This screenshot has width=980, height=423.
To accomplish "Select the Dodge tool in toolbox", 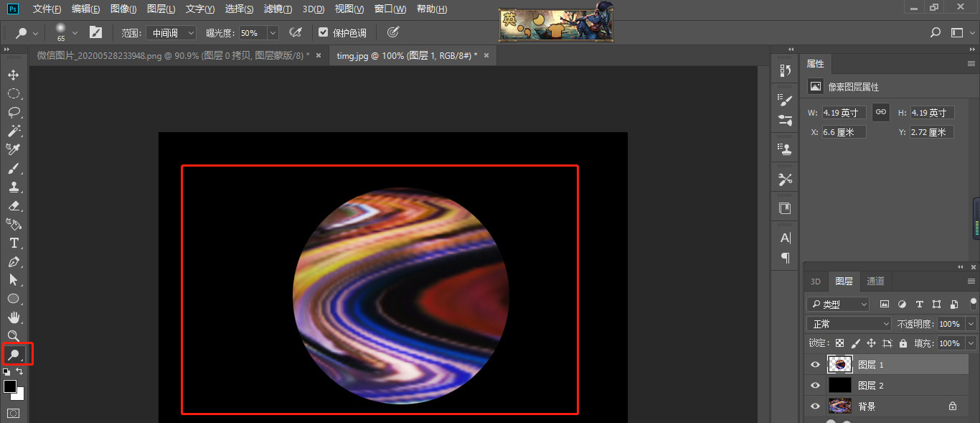I will point(14,354).
